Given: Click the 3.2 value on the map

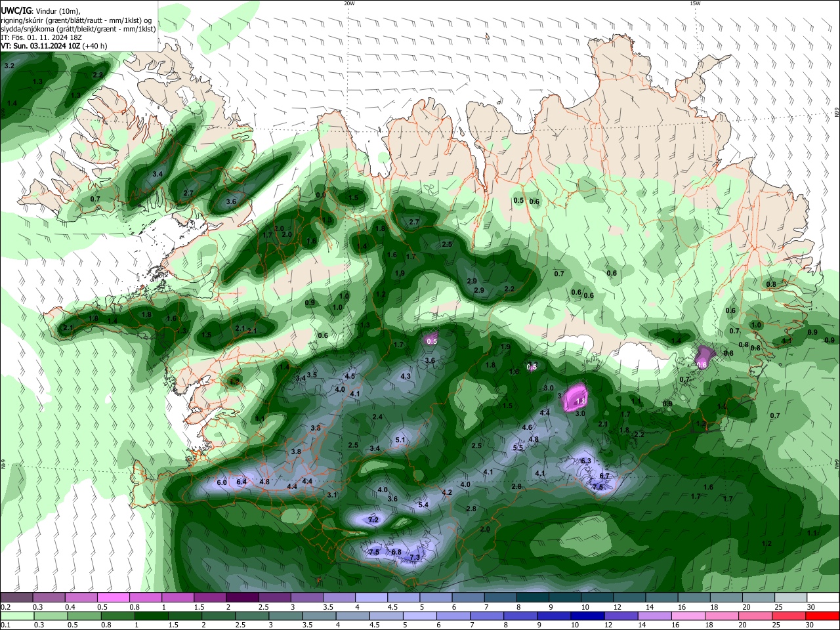Looking at the screenshot, I should [9, 66].
